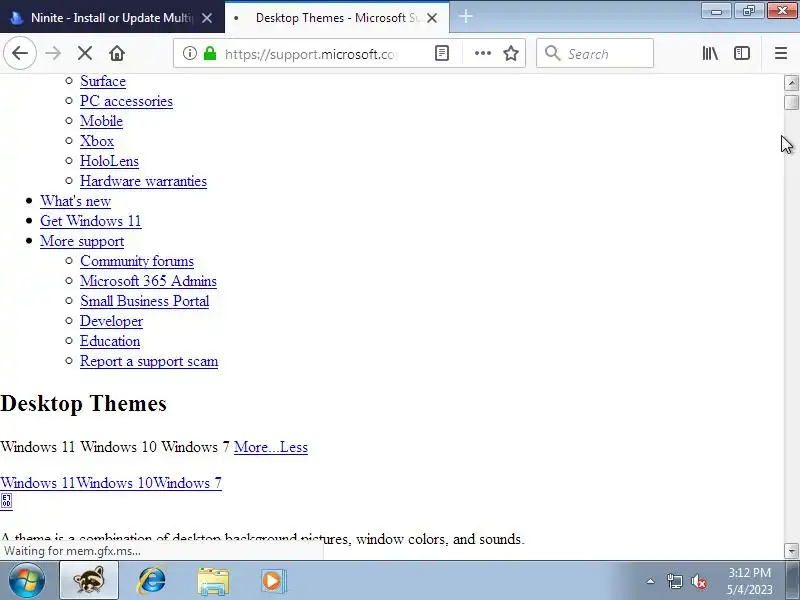Launch Internet Explorer from taskbar
This screenshot has width=800, height=600.
[x=152, y=580]
